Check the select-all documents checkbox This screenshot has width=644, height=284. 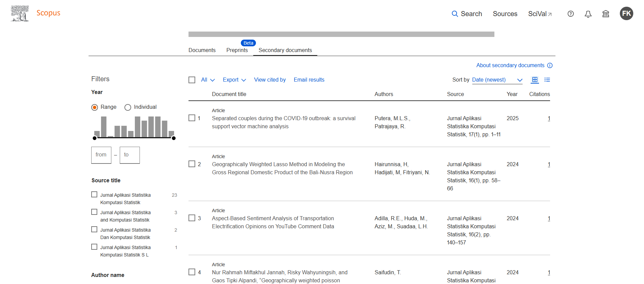pos(192,80)
